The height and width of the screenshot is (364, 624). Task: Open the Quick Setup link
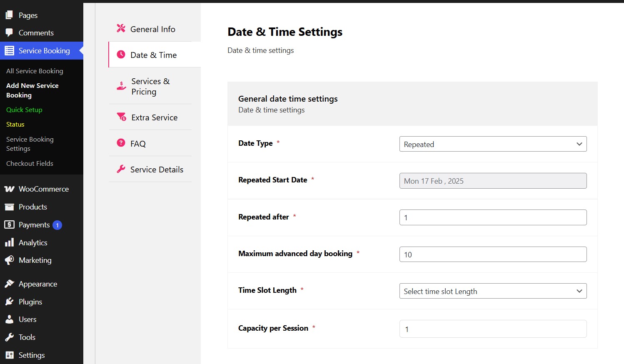point(24,110)
